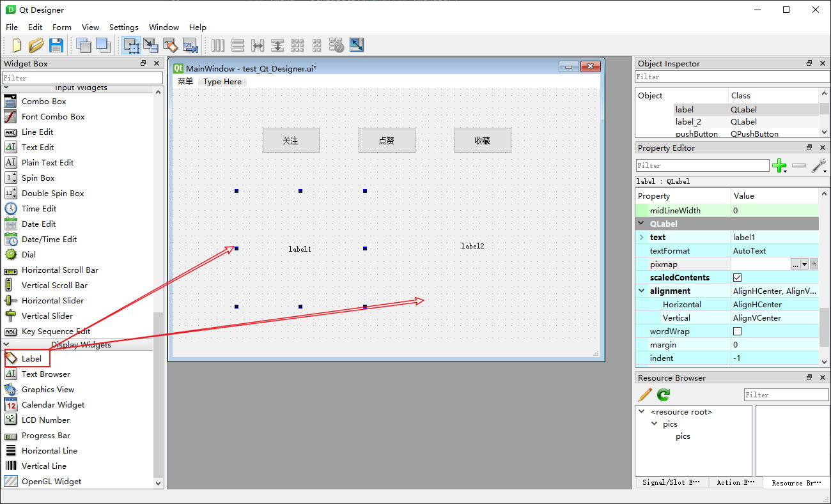Uncheck the scaledContents checkbox
Viewport: 831px width, 504px height.
(737, 277)
